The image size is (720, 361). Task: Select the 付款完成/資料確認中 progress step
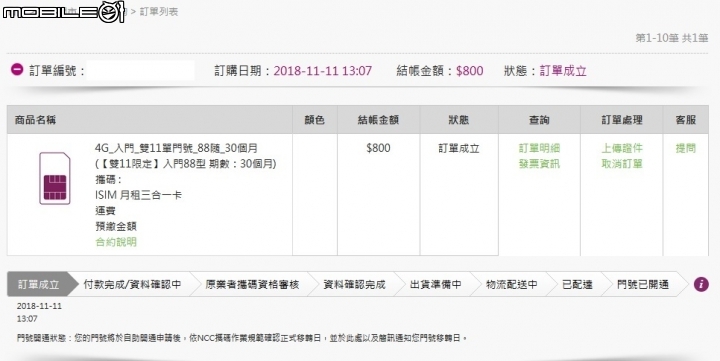(132, 284)
